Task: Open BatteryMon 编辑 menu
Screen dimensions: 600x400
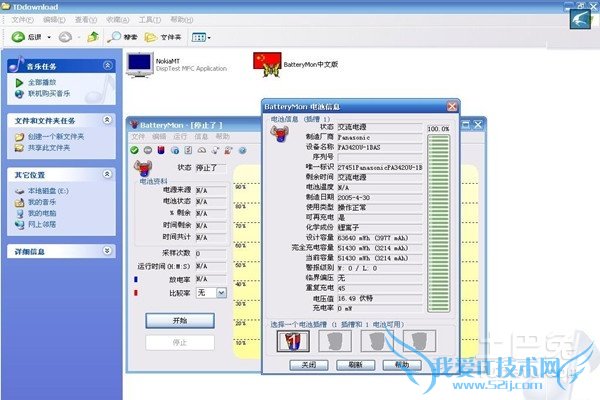Action: (x=159, y=137)
